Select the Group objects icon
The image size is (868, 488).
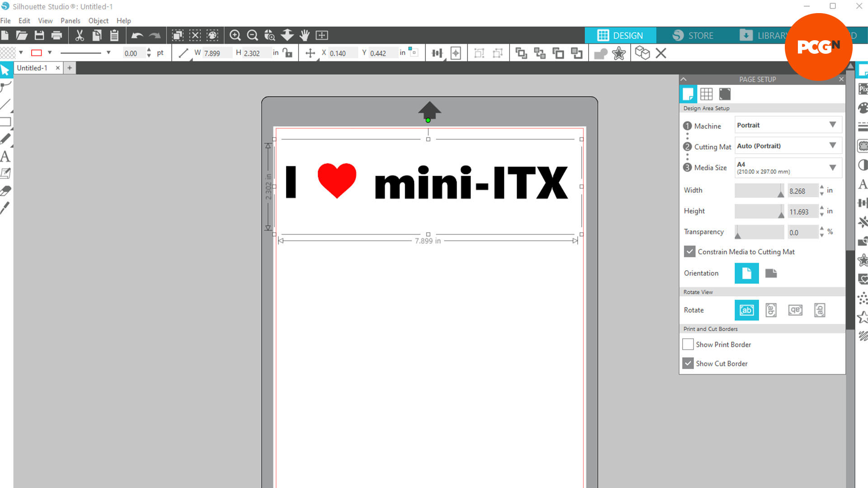[520, 53]
